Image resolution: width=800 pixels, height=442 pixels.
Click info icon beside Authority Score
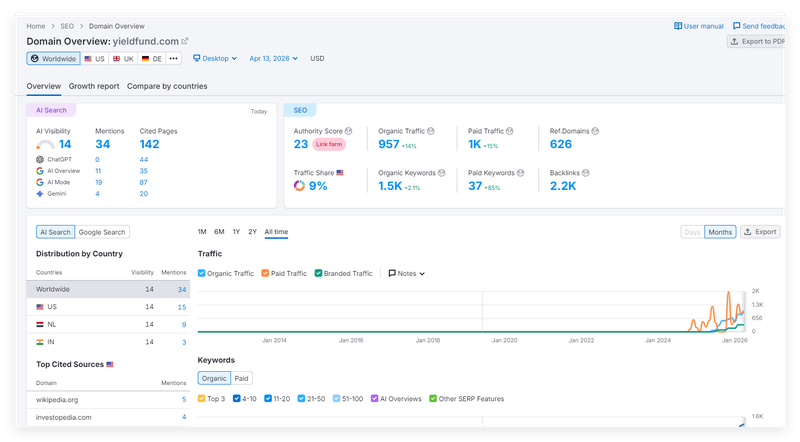click(x=348, y=131)
